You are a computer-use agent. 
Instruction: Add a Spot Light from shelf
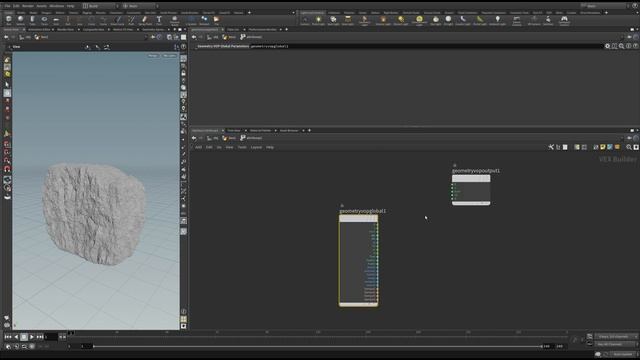(x=333, y=20)
